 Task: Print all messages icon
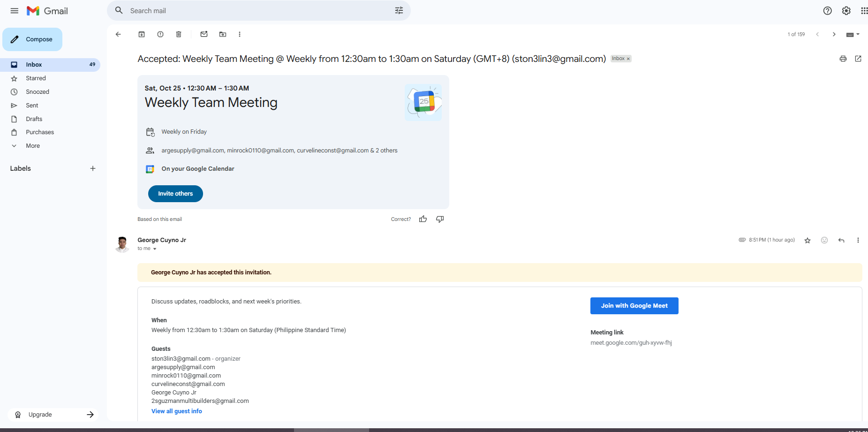(x=843, y=59)
